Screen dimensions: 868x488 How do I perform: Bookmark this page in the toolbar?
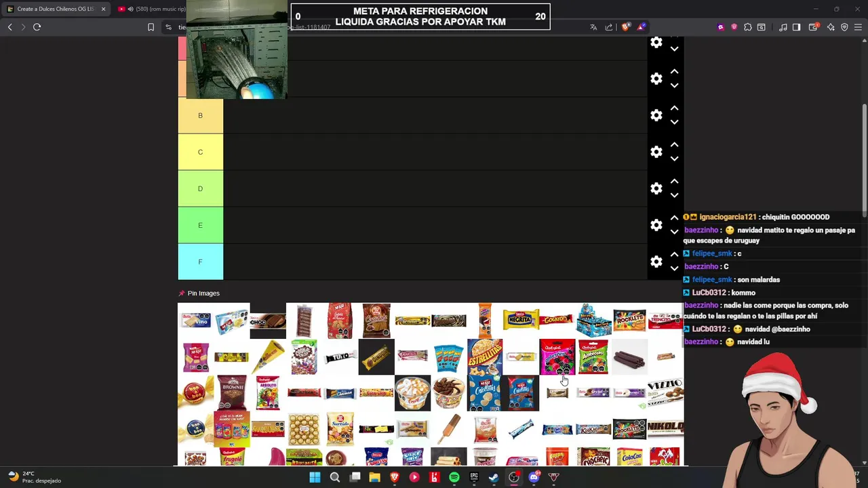(151, 27)
